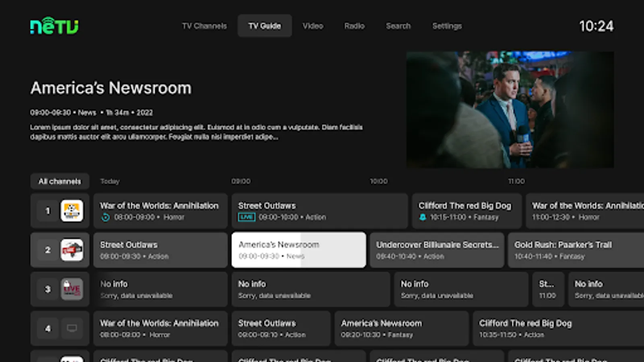The width and height of the screenshot is (644, 362).
Task: Open the TV Channels tab
Action: 204,26
